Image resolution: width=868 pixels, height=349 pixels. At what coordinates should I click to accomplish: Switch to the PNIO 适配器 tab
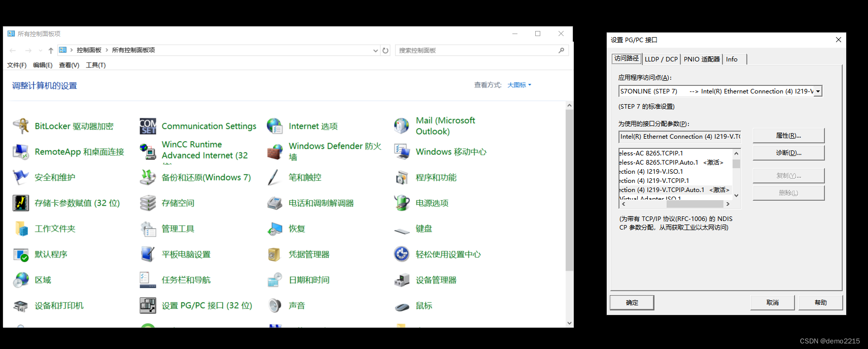click(702, 59)
